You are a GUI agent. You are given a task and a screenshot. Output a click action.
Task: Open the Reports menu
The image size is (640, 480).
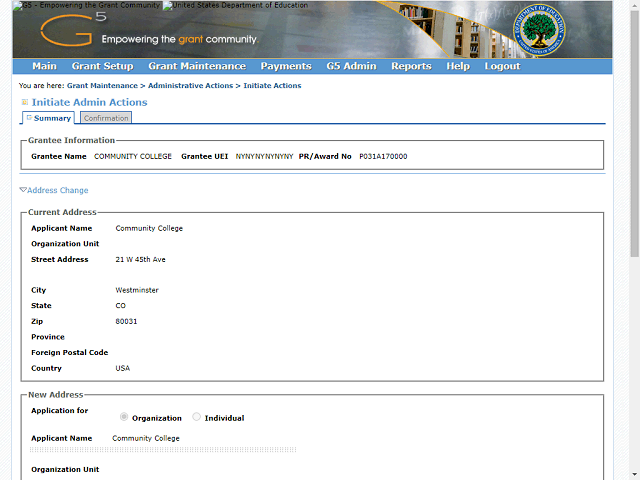point(411,66)
